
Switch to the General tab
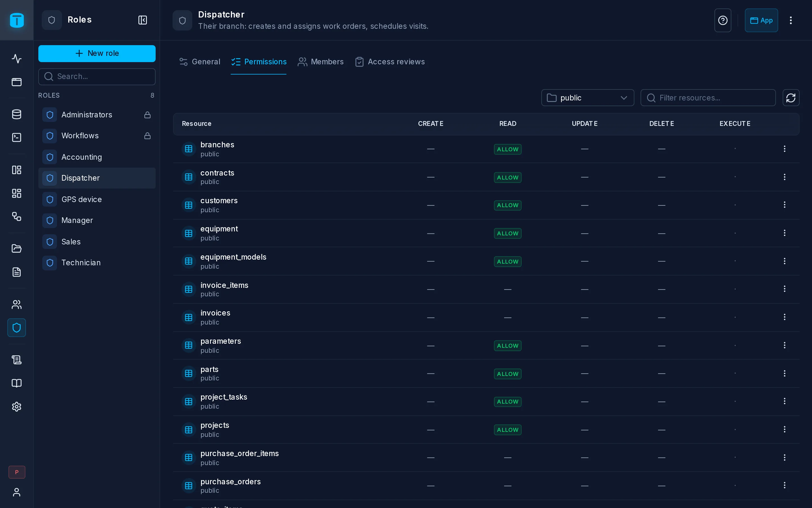(200, 62)
